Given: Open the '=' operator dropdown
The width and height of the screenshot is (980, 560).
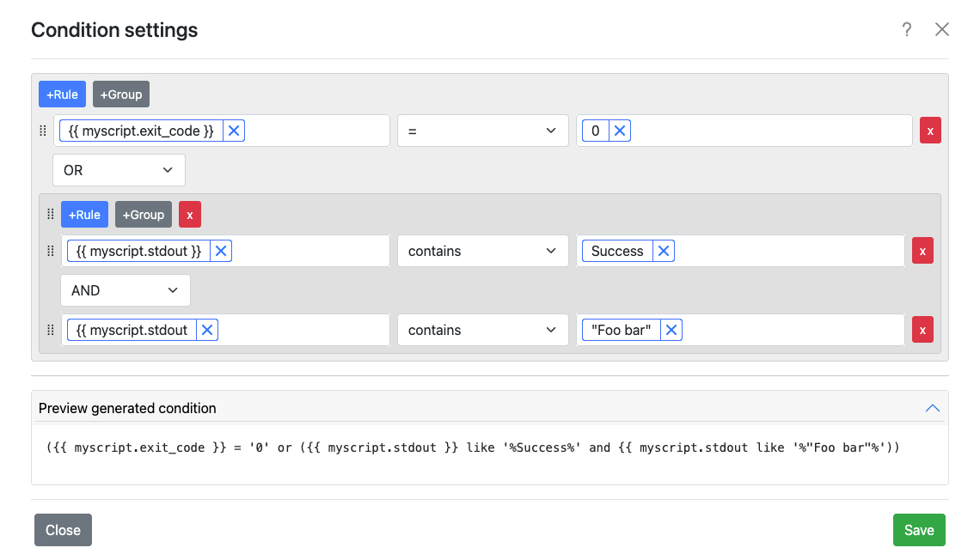Looking at the screenshot, I should 482,131.
